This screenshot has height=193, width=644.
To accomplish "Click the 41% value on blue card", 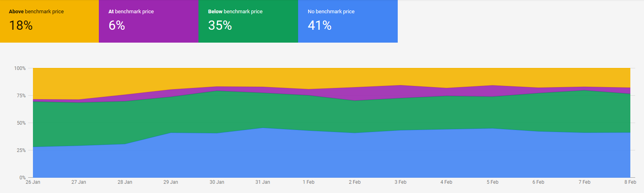I will (320, 25).
